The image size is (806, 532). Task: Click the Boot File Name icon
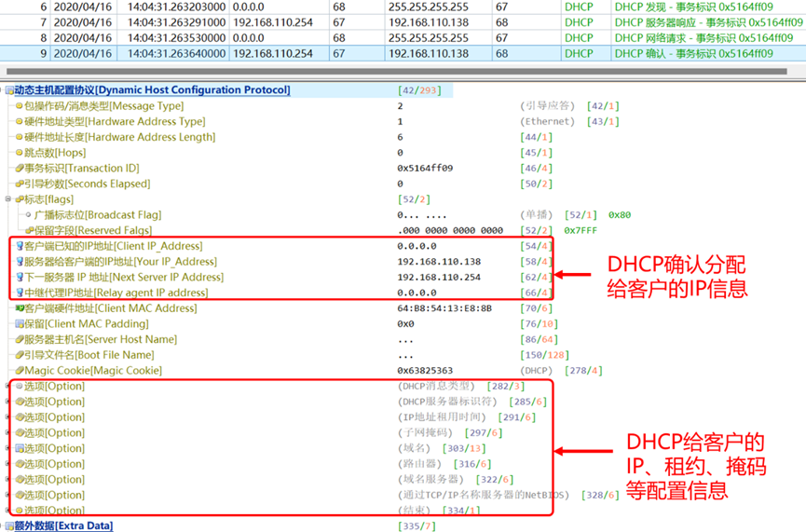tap(20, 355)
